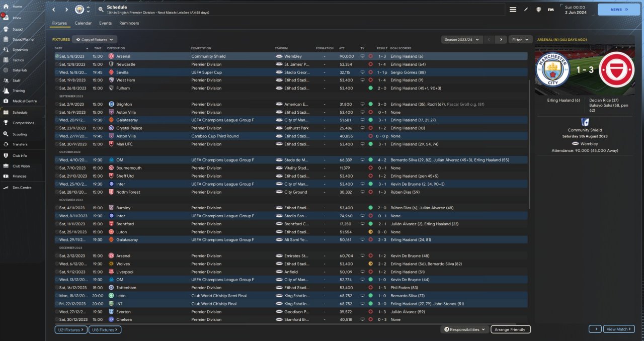Click the Manchester City badge in the header
644x341 pixels.
tap(79, 10)
